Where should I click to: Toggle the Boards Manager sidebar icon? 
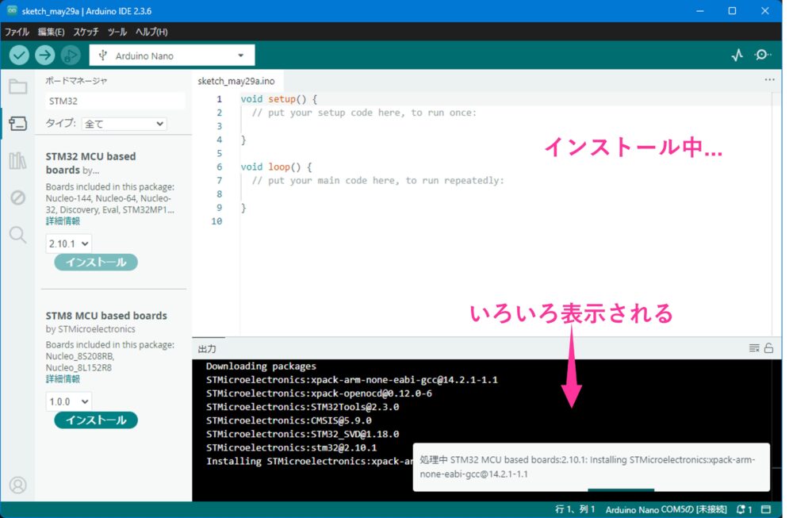click(17, 123)
